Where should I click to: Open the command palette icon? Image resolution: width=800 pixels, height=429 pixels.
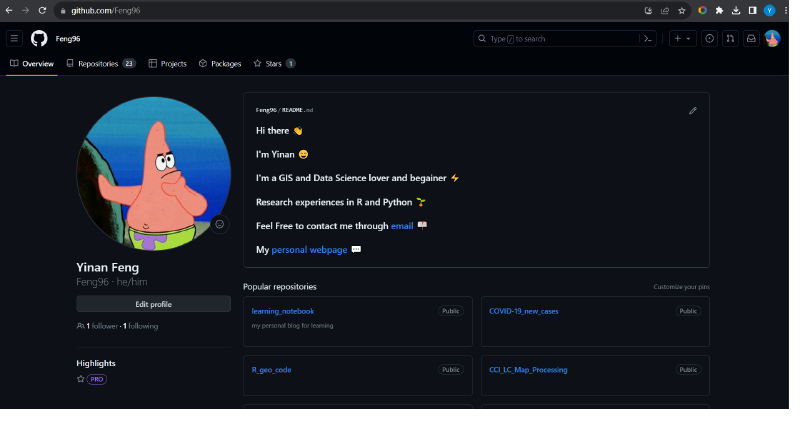coord(648,39)
